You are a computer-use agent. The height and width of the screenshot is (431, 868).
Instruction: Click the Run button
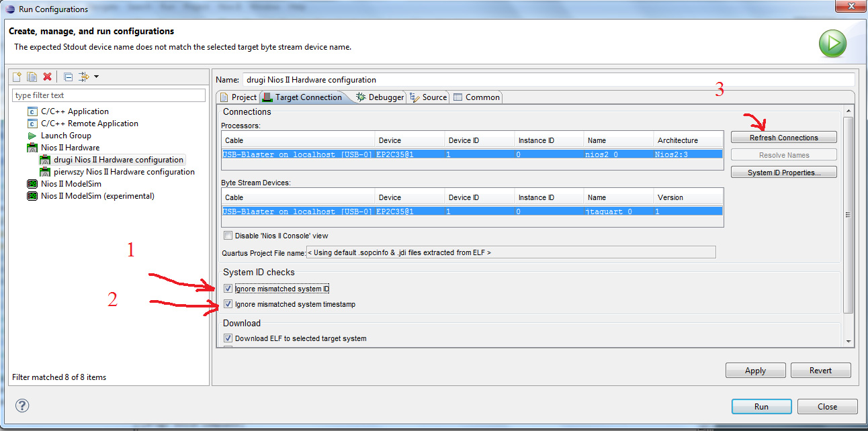[x=761, y=406]
